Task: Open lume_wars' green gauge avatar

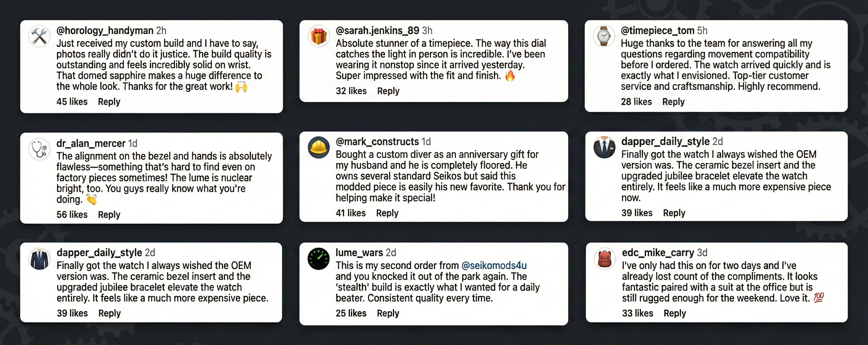Action: (318, 259)
